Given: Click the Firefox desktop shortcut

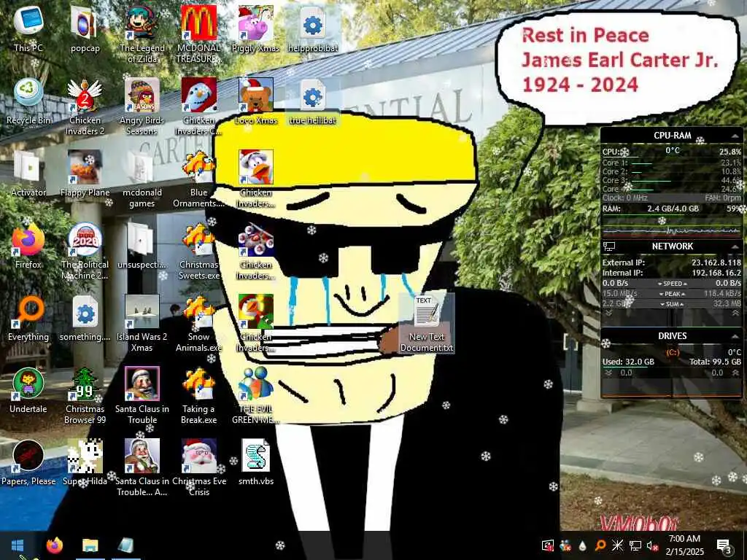Looking at the screenshot, I should tap(28, 246).
